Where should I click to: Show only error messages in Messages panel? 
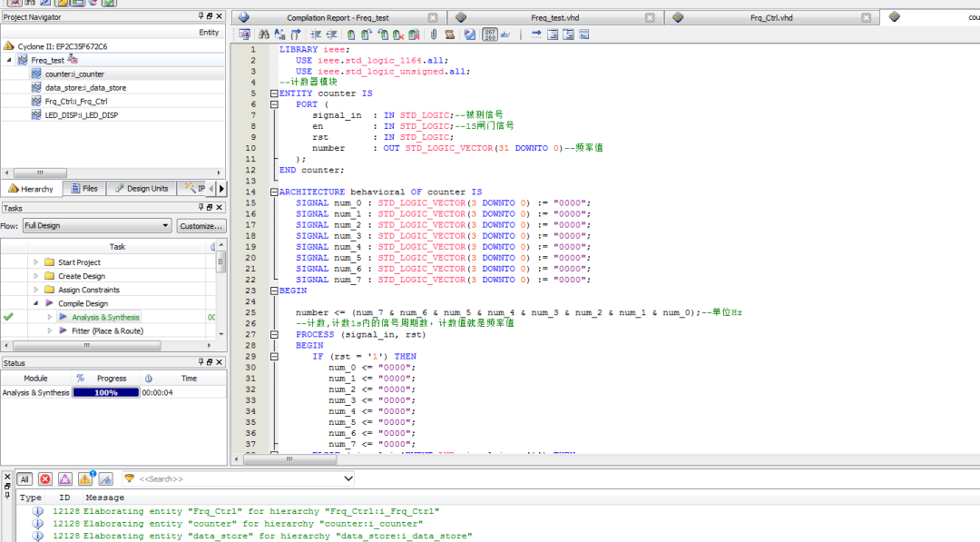point(45,479)
